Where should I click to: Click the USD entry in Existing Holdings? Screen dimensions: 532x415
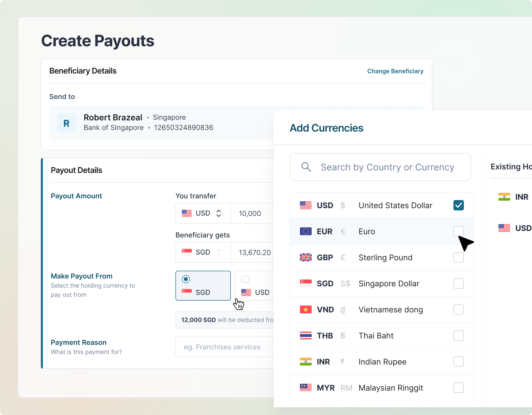coord(515,228)
